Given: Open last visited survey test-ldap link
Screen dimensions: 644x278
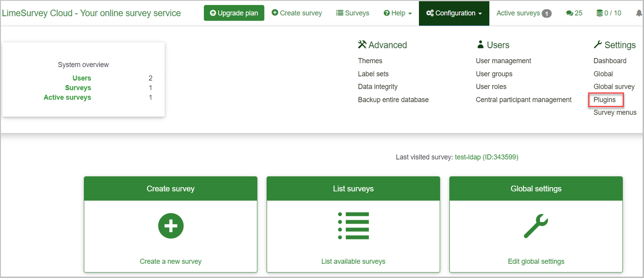Looking at the screenshot, I should pos(487,157).
